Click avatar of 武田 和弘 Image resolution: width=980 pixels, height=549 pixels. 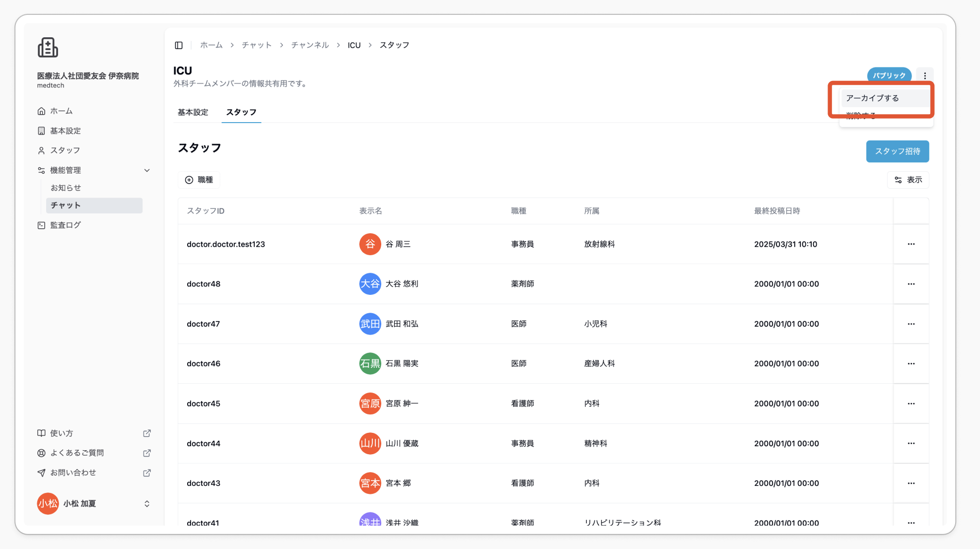pos(370,324)
